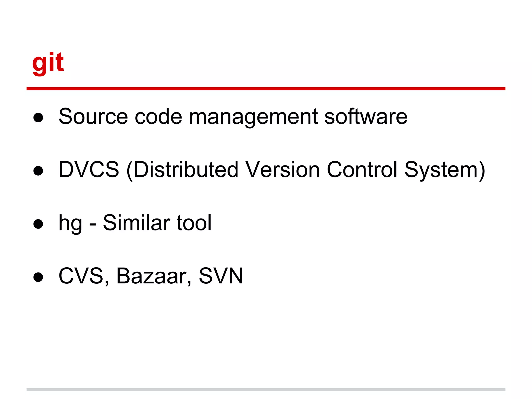Click the word 'management' in the first bullet

pos(253,117)
